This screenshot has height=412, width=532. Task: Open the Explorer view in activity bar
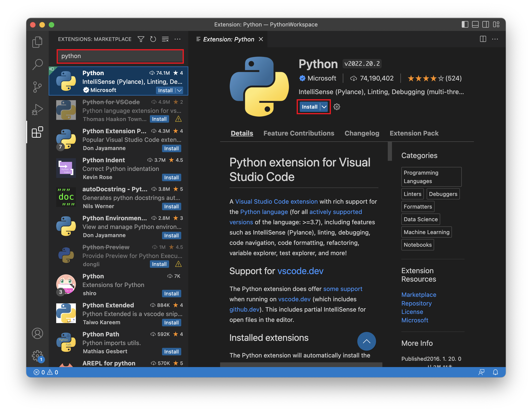coord(37,42)
